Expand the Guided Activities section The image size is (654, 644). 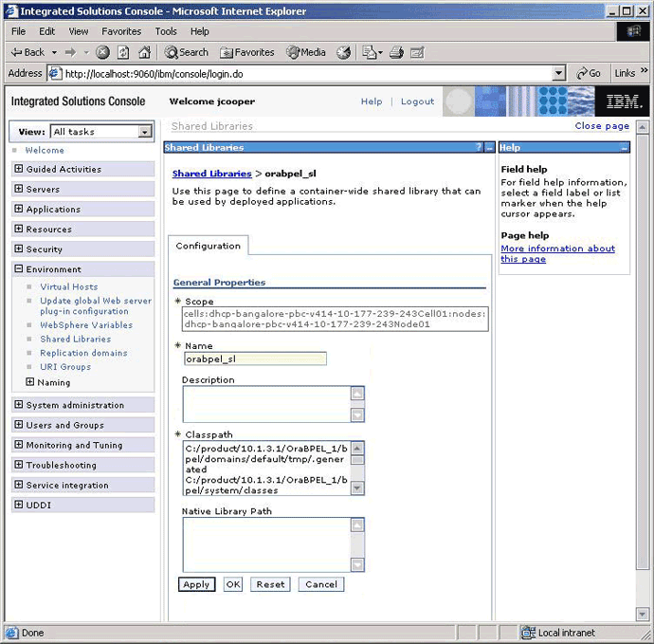click(18, 169)
